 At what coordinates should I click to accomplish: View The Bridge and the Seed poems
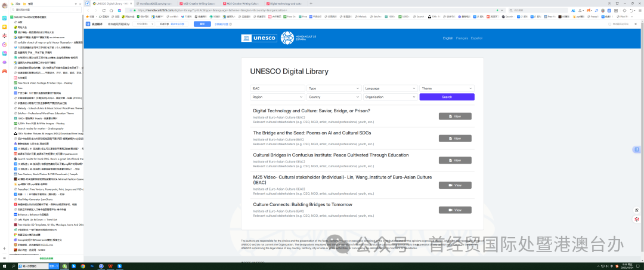455,139
